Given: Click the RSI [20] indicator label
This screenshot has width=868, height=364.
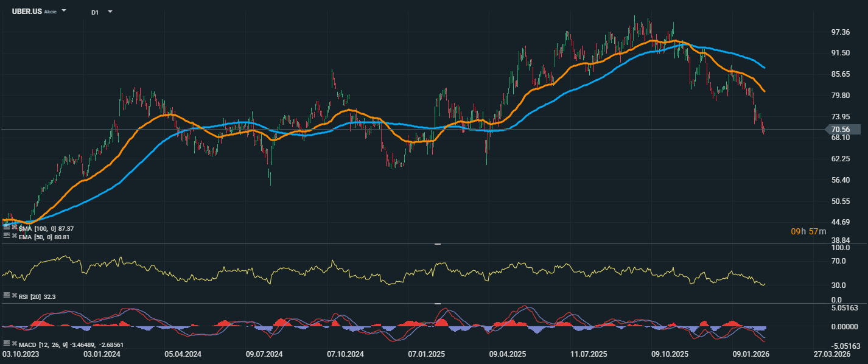Looking at the screenshot, I should click(x=30, y=296).
